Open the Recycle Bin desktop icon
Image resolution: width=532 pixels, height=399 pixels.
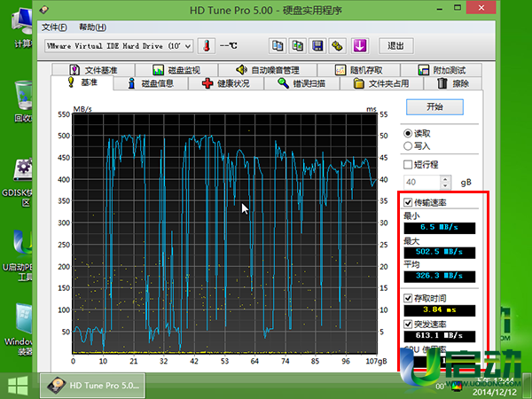[23, 101]
